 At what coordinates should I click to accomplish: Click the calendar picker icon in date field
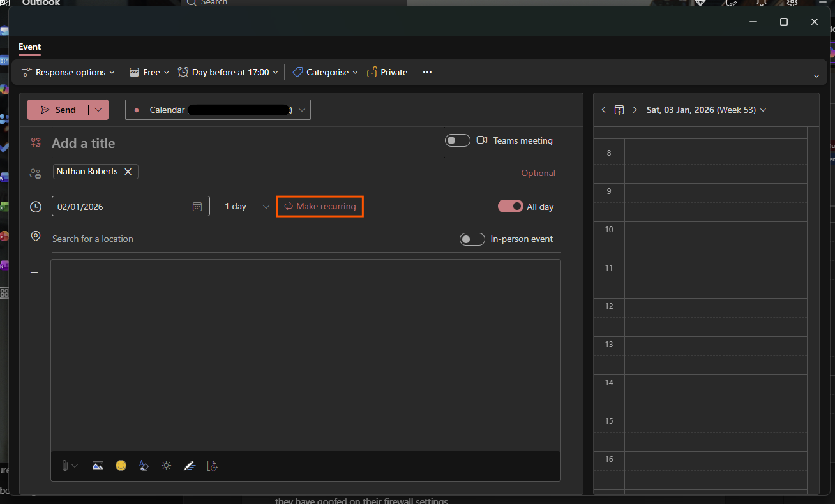click(x=197, y=207)
